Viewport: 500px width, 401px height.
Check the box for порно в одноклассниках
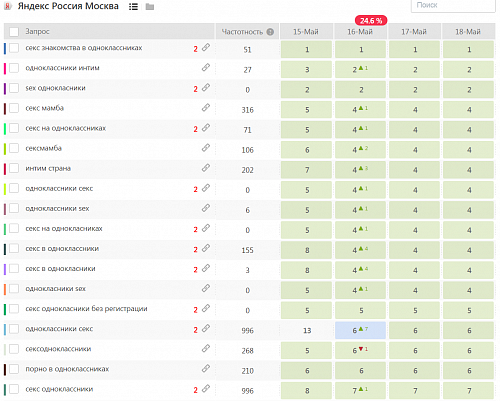tap(14, 369)
